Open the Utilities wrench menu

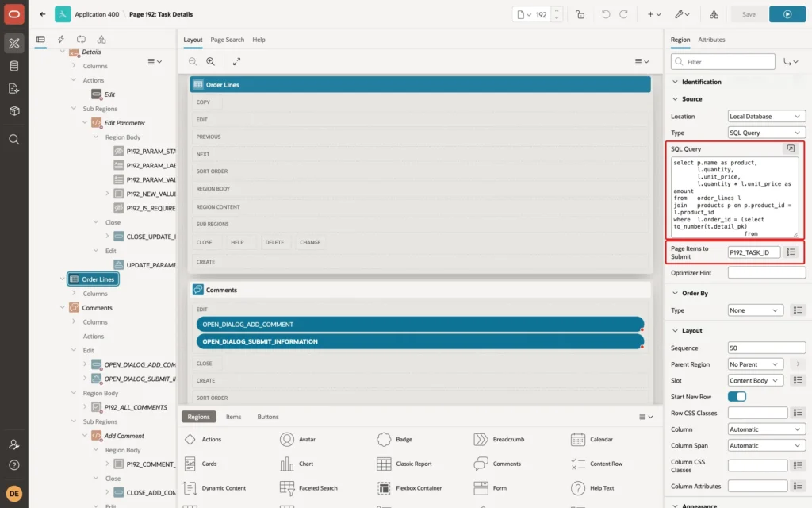coord(681,14)
